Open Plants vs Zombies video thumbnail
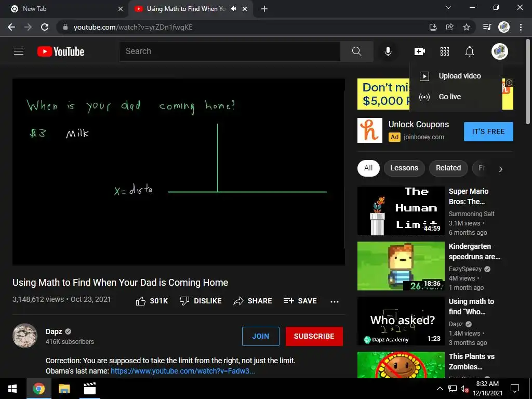Image resolution: width=532 pixels, height=399 pixels. pos(401,365)
